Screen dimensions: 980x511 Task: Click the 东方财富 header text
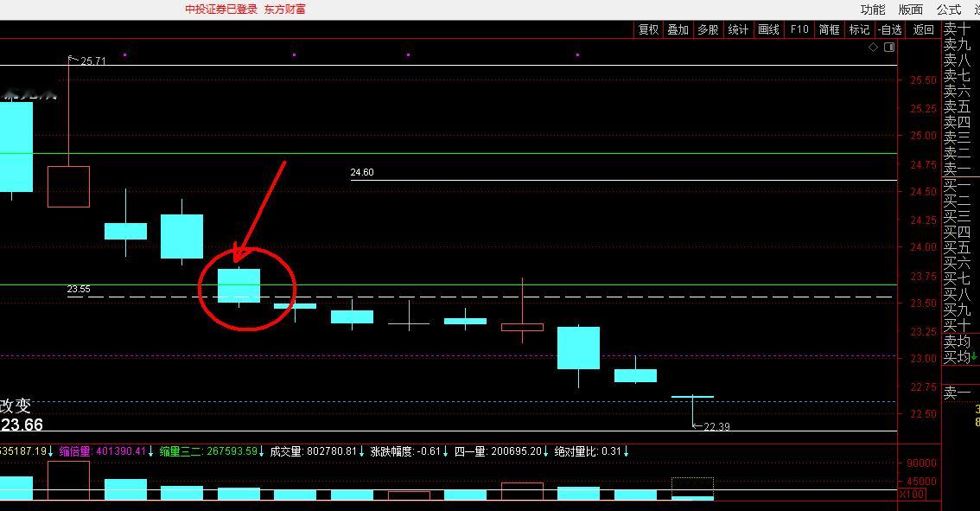pyautogui.click(x=285, y=10)
